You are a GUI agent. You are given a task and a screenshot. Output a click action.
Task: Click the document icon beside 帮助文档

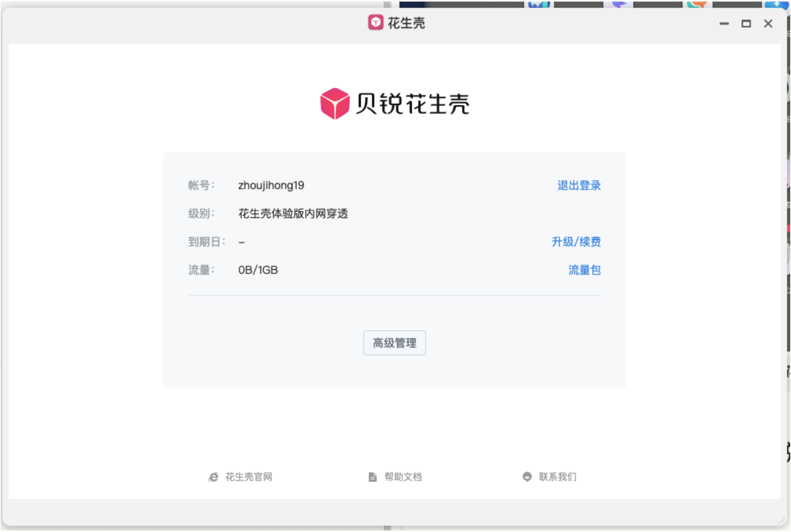point(372,477)
